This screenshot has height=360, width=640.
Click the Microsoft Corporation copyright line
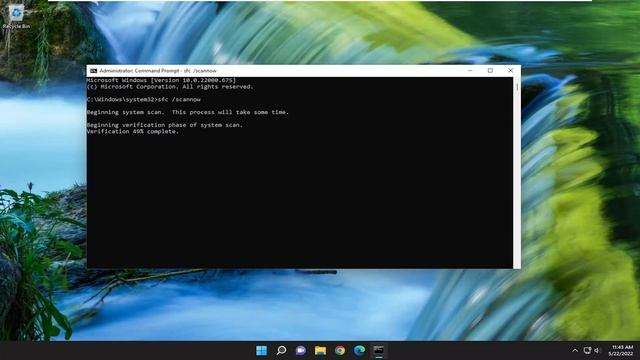pyautogui.click(x=170, y=87)
